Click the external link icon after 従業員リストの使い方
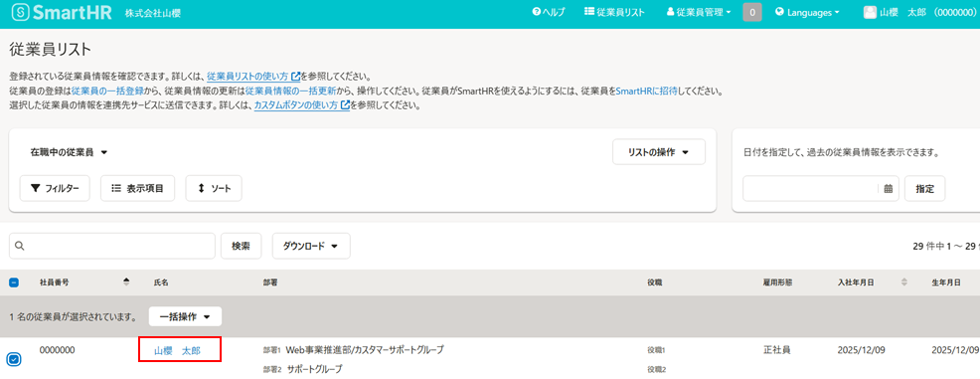 (x=295, y=77)
